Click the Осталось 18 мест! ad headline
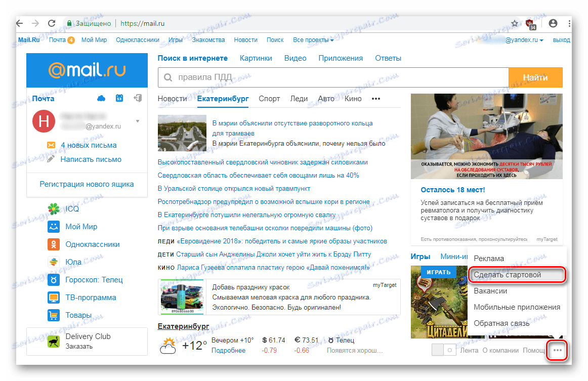Screen dimensions: 588x381 (452, 190)
